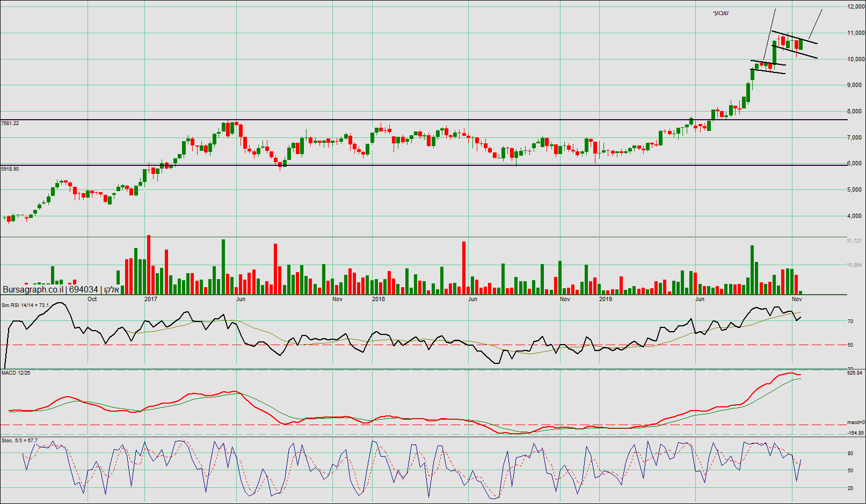Select the Jun 2017 date axis label
Viewport: 866px width, 504px height.
point(241,299)
